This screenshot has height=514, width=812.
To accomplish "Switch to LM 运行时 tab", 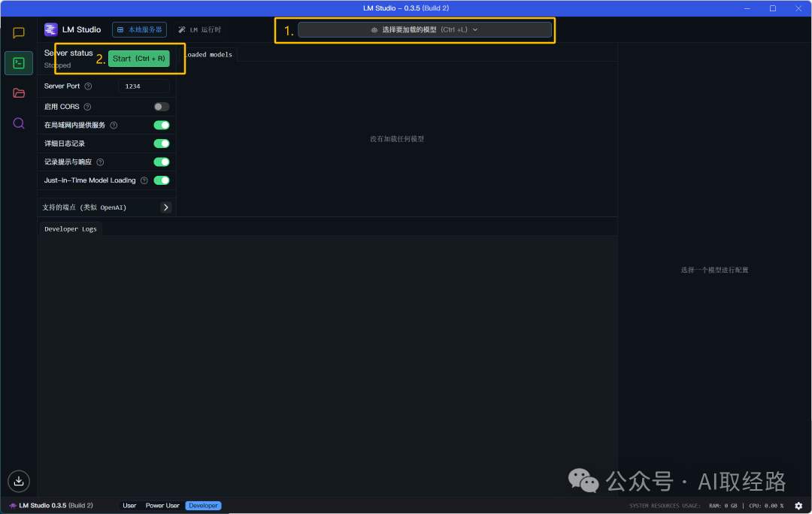I will (x=200, y=29).
